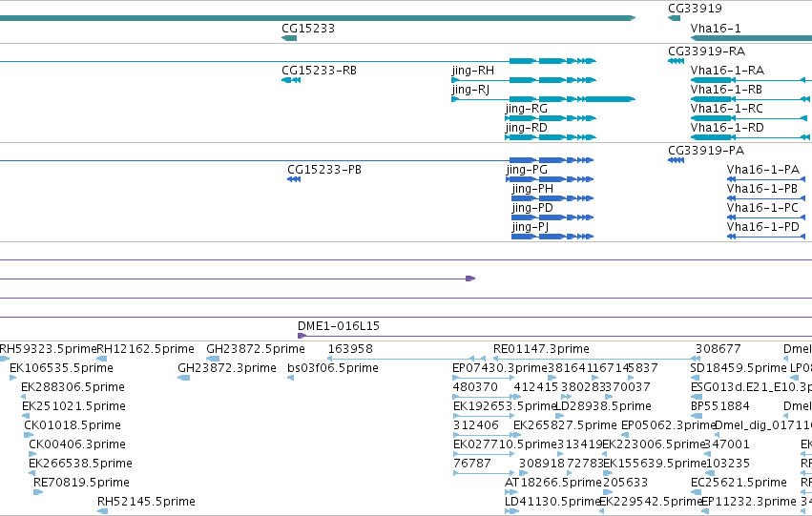Select transcript CG15233-RB
The height and width of the screenshot is (516, 812).
tap(319, 71)
